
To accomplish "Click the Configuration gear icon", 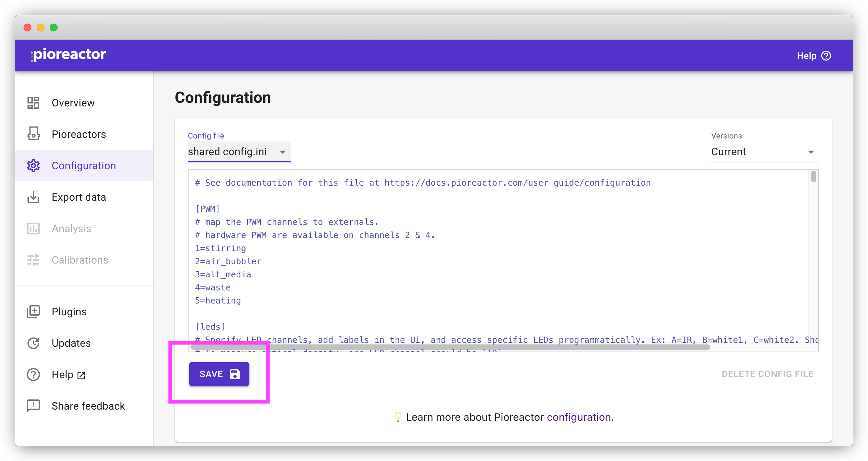I will (x=33, y=165).
